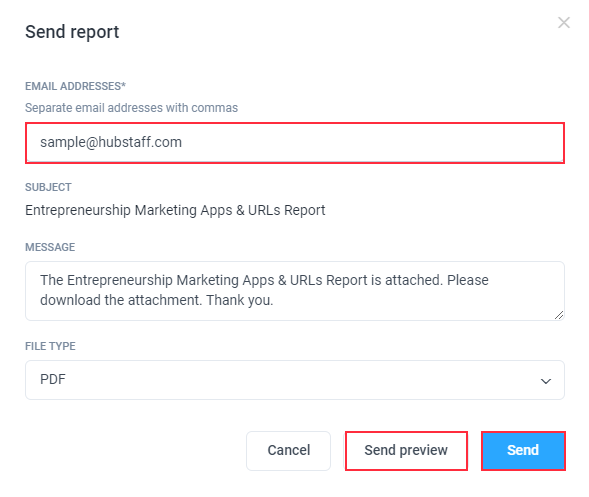
Task: Click the subject line text
Action: point(175,210)
